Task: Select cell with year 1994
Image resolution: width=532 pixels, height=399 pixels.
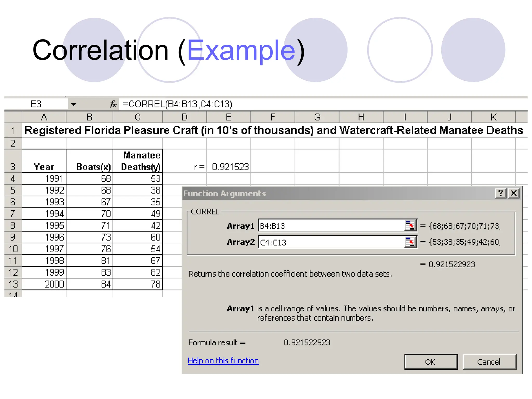Action: 44,214
